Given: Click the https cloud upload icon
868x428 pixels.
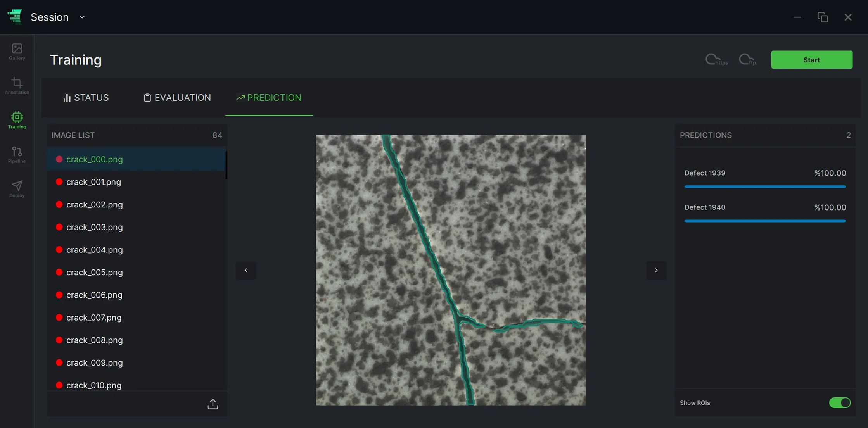Looking at the screenshot, I should click(x=716, y=60).
